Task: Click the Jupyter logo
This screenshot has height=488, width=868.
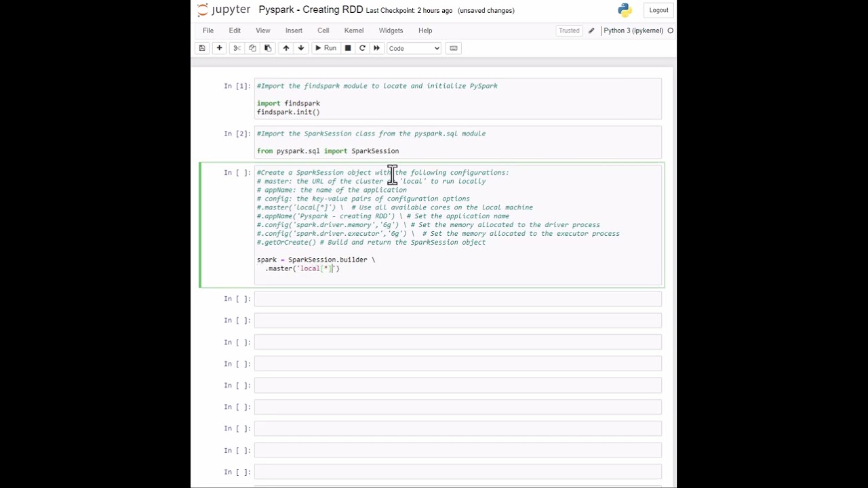Action: click(224, 10)
